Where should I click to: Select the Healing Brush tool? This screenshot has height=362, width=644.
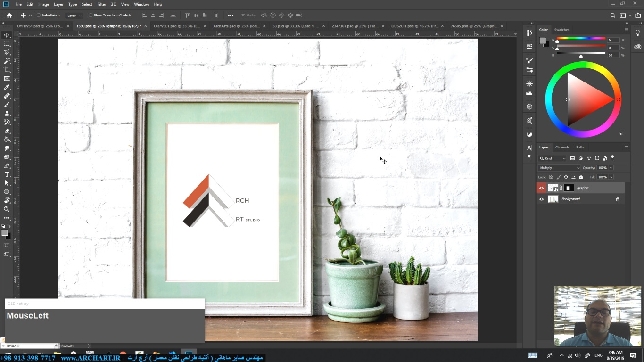7,96
